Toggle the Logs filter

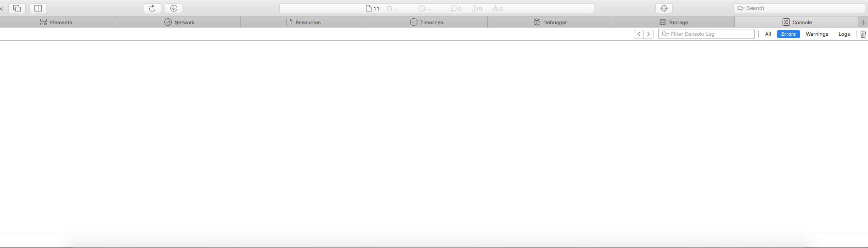pos(844,34)
